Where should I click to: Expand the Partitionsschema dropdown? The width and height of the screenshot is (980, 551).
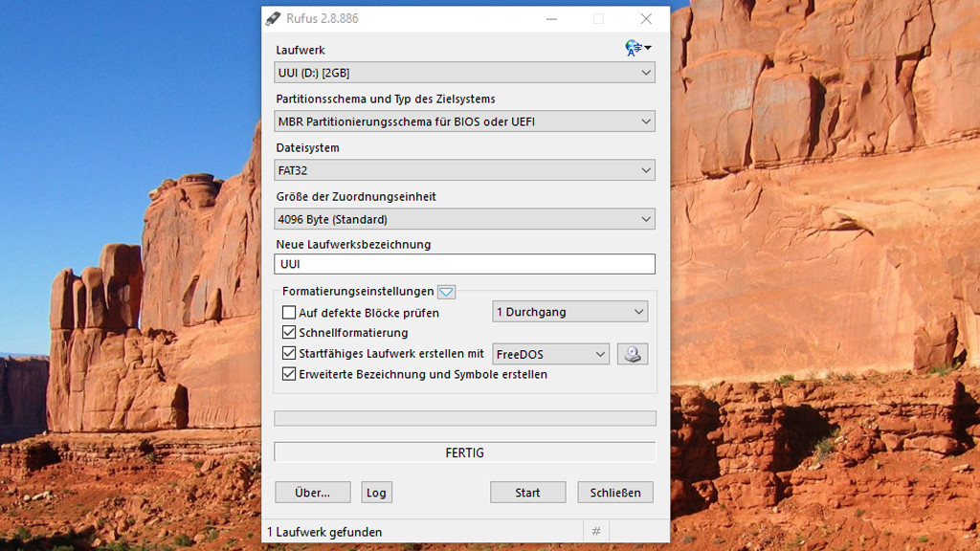[x=464, y=121]
